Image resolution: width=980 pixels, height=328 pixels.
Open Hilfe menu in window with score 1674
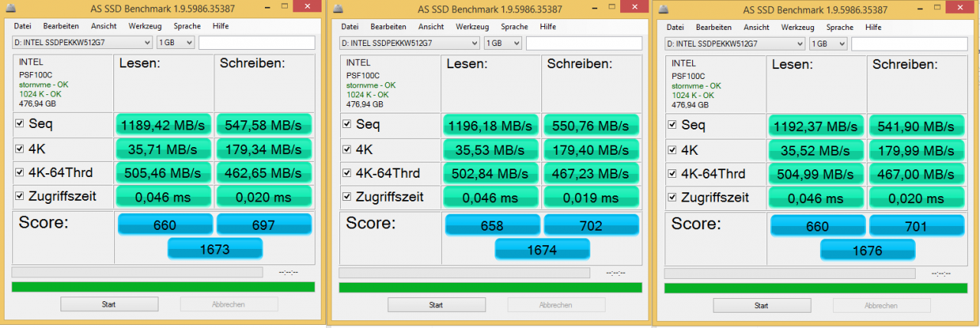[x=547, y=26]
